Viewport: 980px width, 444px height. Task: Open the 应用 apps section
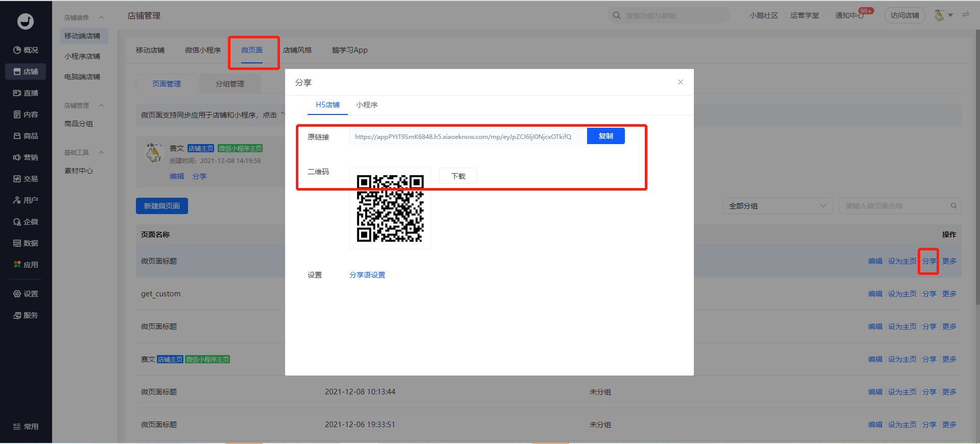[x=26, y=265]
